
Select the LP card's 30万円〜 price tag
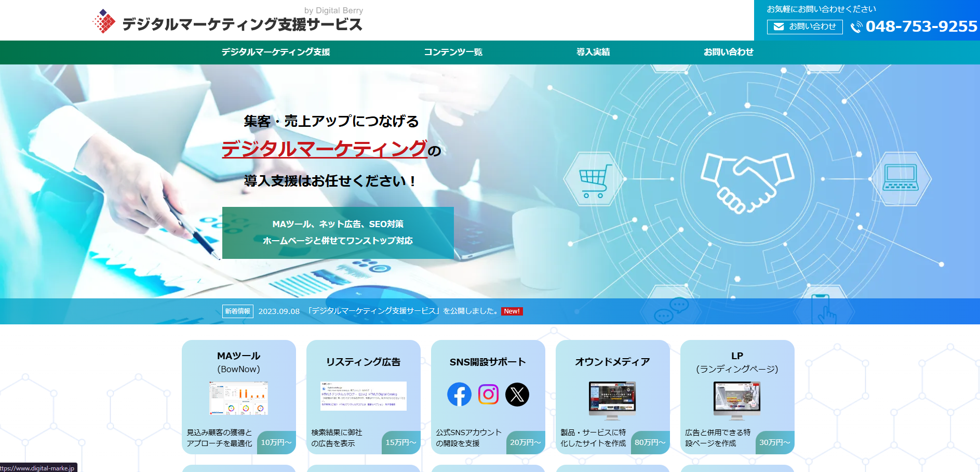coord(774,442)
